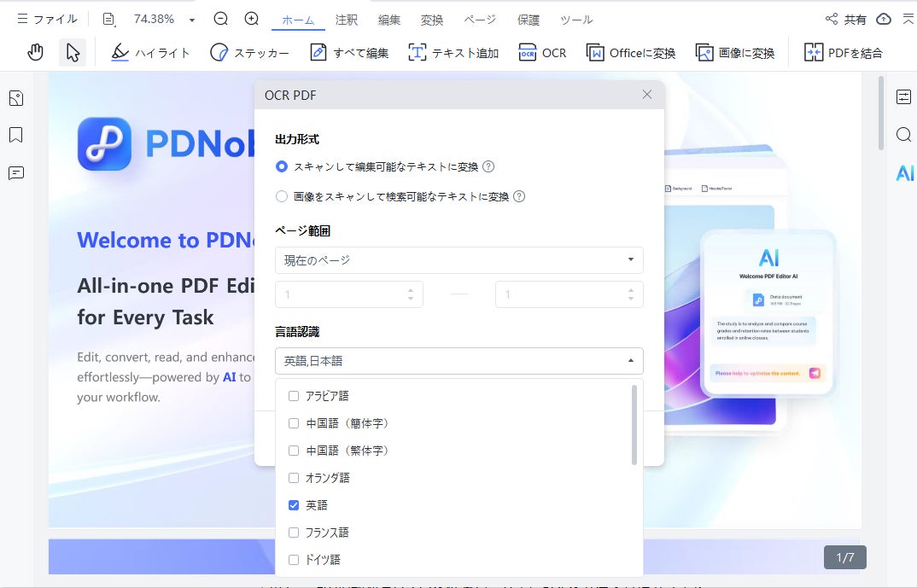Open the page range (現在のページ) dropdown
The image size is (917, 588).
pos(459,260)
